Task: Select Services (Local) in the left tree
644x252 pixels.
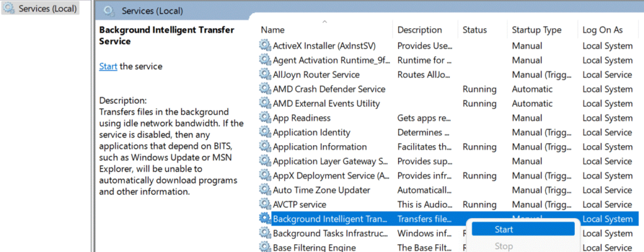Action: 40,9
